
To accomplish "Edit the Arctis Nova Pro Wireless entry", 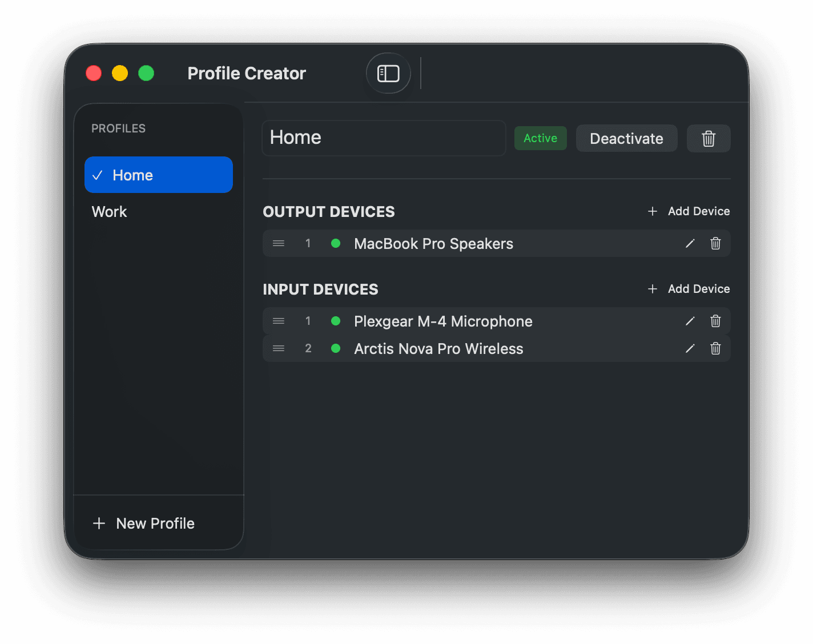I will coord(690,349).
